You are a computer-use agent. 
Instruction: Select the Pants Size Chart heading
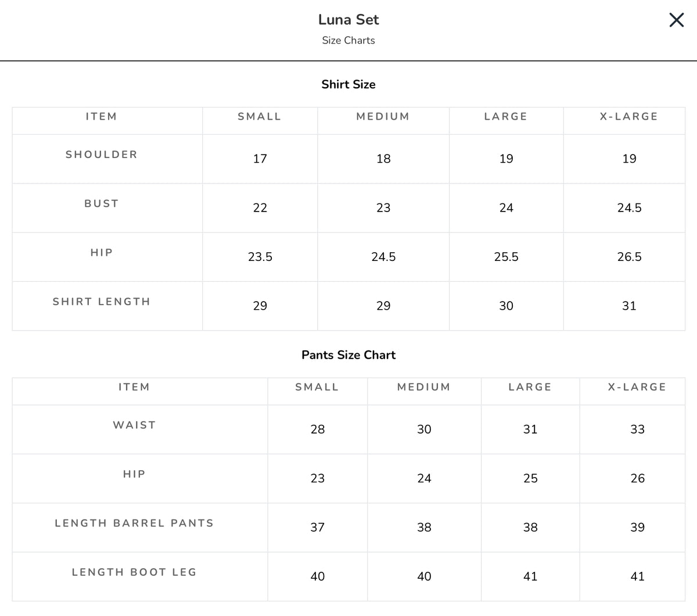pyautogui.click(x=348, y=355)
